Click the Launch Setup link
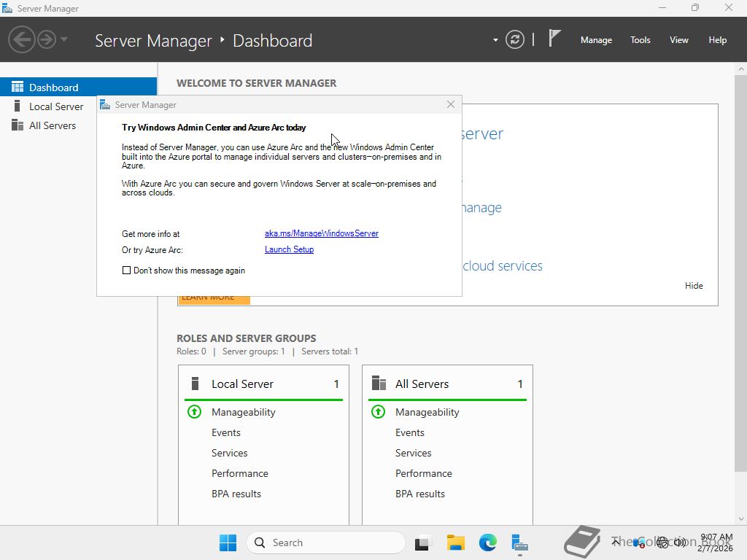 pos(289,249)
